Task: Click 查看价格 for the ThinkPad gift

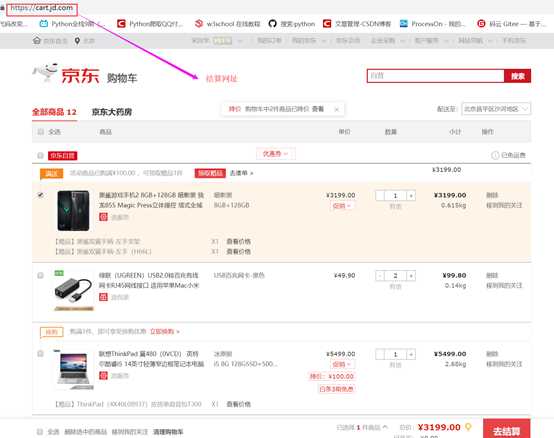Action: (x=238, y=404)
